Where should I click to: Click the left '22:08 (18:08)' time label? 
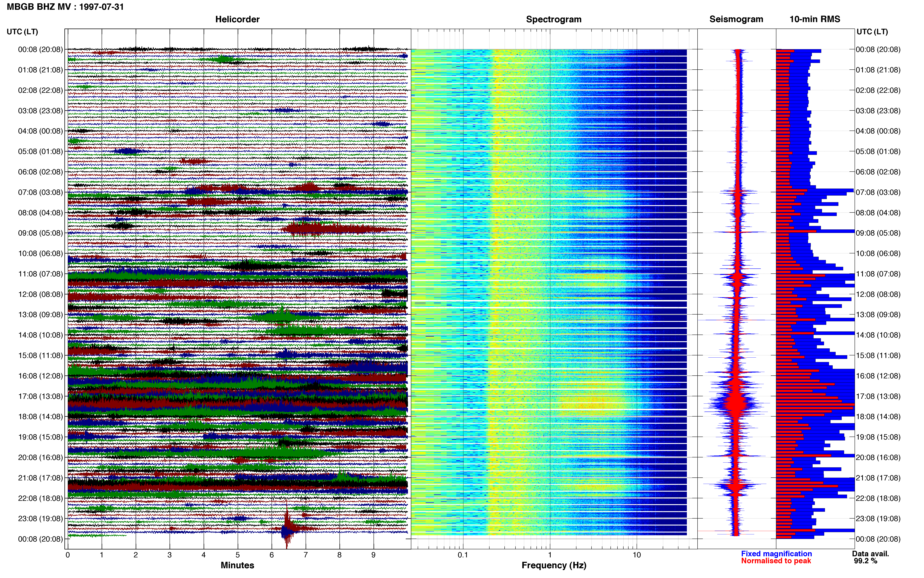pos(41,498)
